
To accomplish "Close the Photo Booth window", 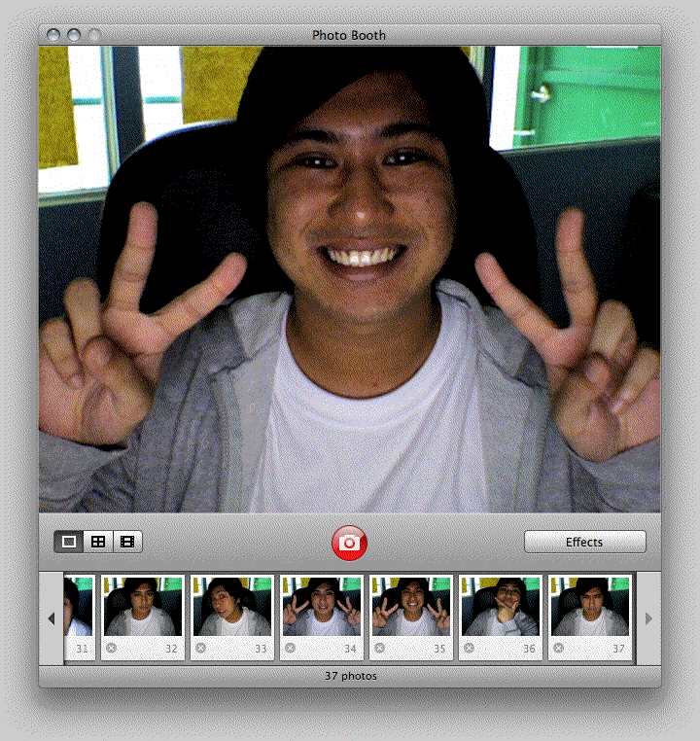I will coord(53,35).
